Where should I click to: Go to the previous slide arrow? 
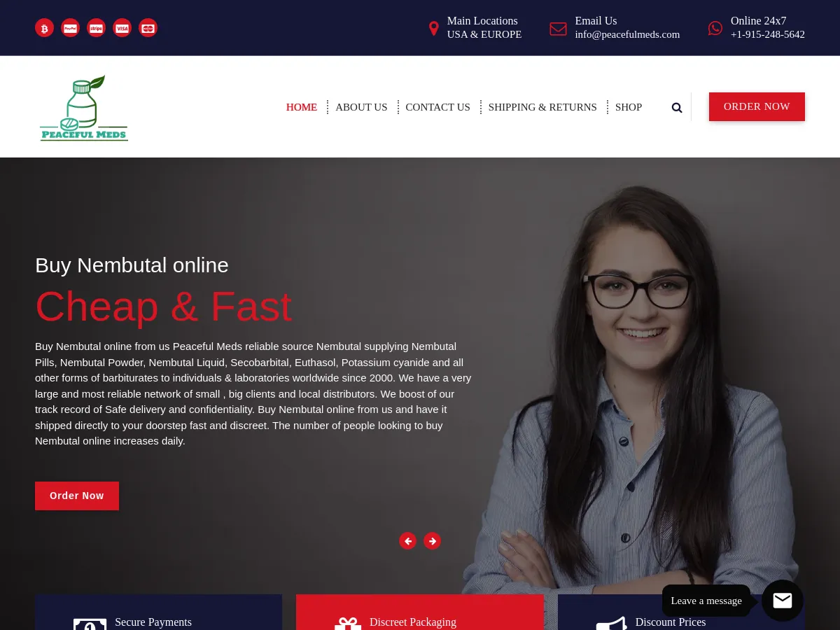pyautogui.click(x=407, y=541)
